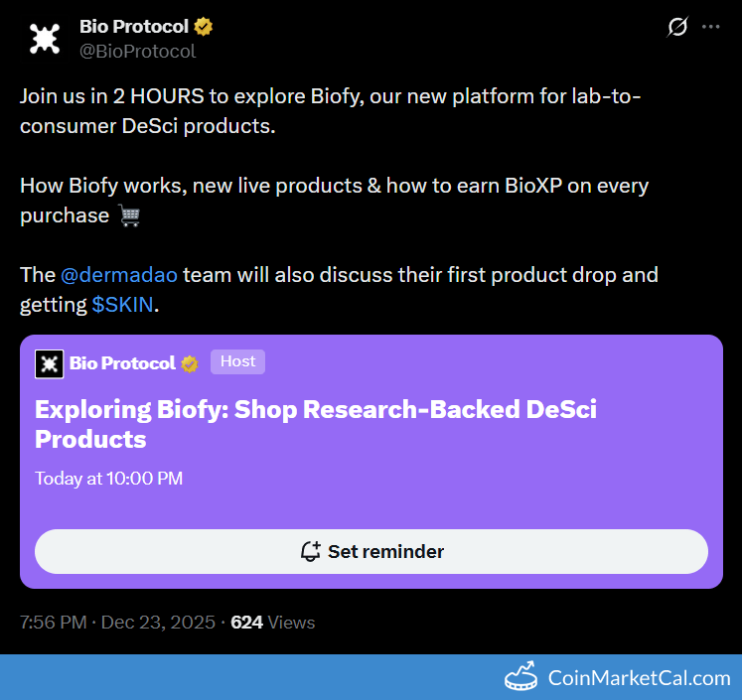Open the three-dot more options menu
The image size is (742, 700).
(x=710, y=27)
